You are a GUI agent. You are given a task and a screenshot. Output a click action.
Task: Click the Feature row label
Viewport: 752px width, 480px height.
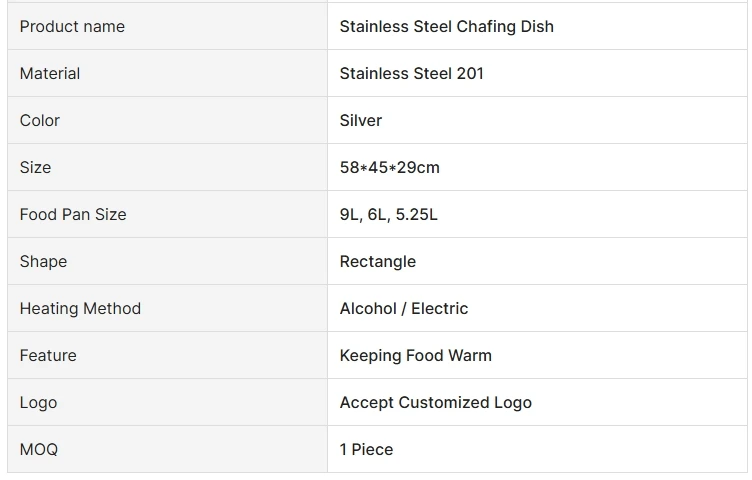click(x=48, y=356)
